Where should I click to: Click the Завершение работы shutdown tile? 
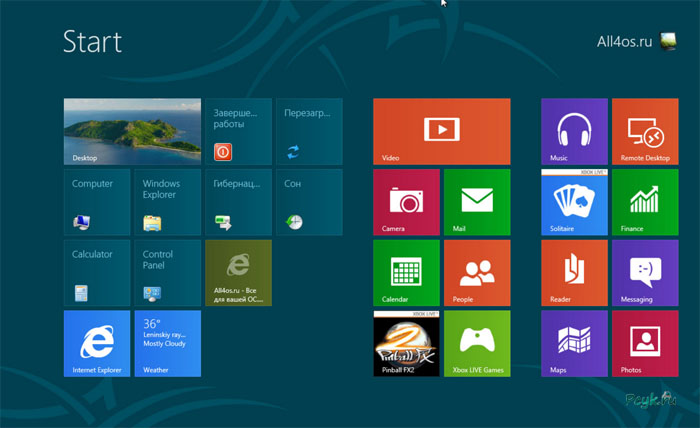pyautogui.click(x=238, y=132)
